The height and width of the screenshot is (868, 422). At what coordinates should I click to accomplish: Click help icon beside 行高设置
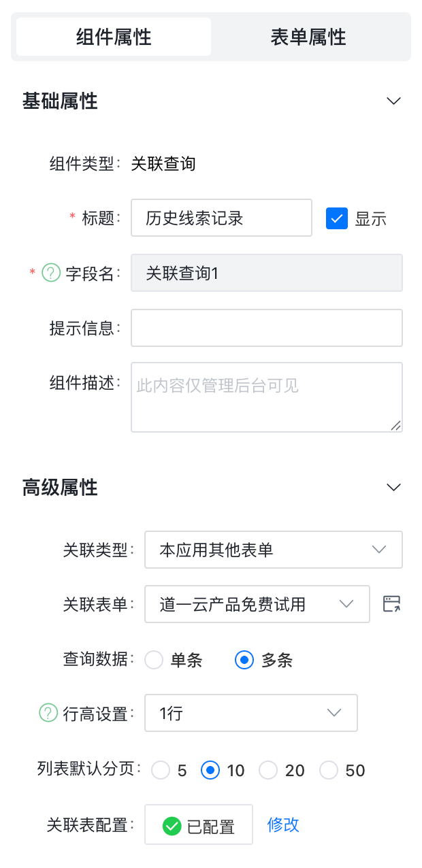pos(48,714)
